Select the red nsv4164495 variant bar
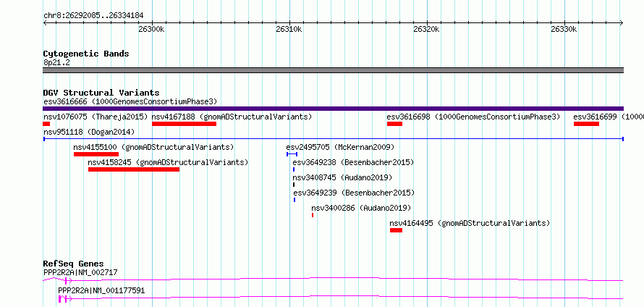 (396, 230)
